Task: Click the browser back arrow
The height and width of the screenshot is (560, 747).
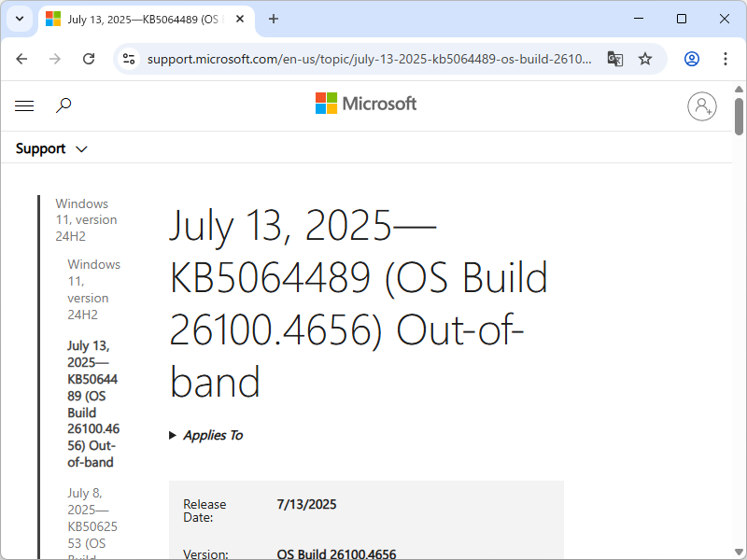Action: (21, 58)
